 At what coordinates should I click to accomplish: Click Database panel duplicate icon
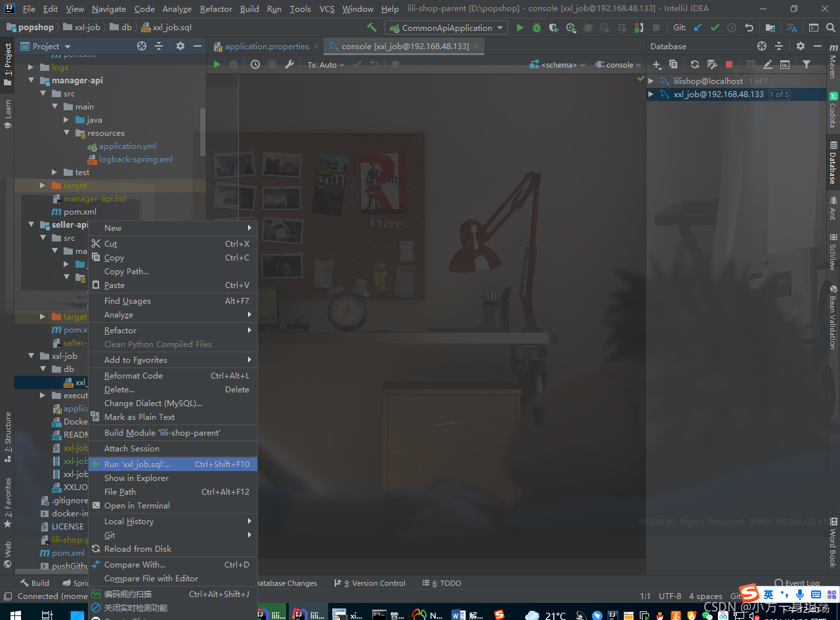coord(673,64)
